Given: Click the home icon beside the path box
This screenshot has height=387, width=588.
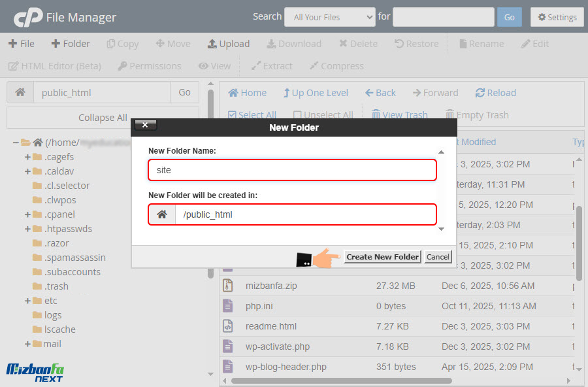Looking at the screenshot, I should [20, 92].
